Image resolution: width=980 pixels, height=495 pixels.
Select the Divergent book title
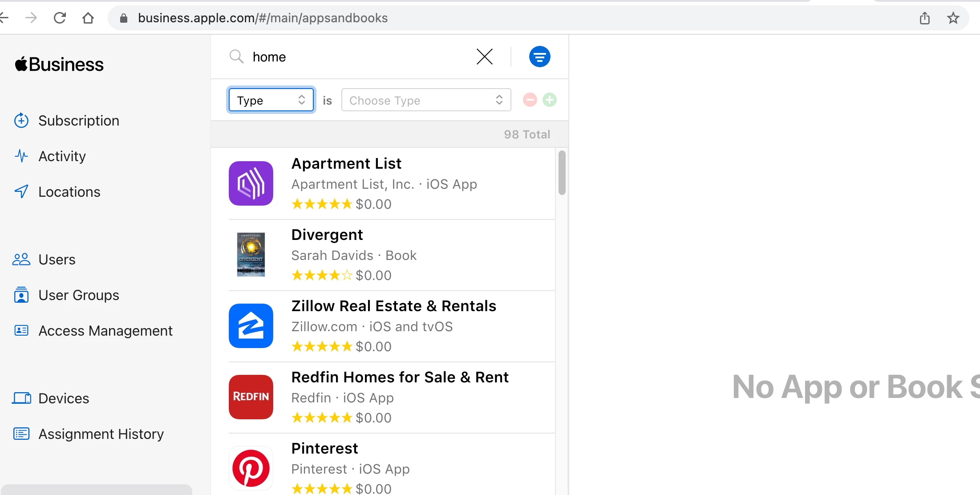[327, 235]
